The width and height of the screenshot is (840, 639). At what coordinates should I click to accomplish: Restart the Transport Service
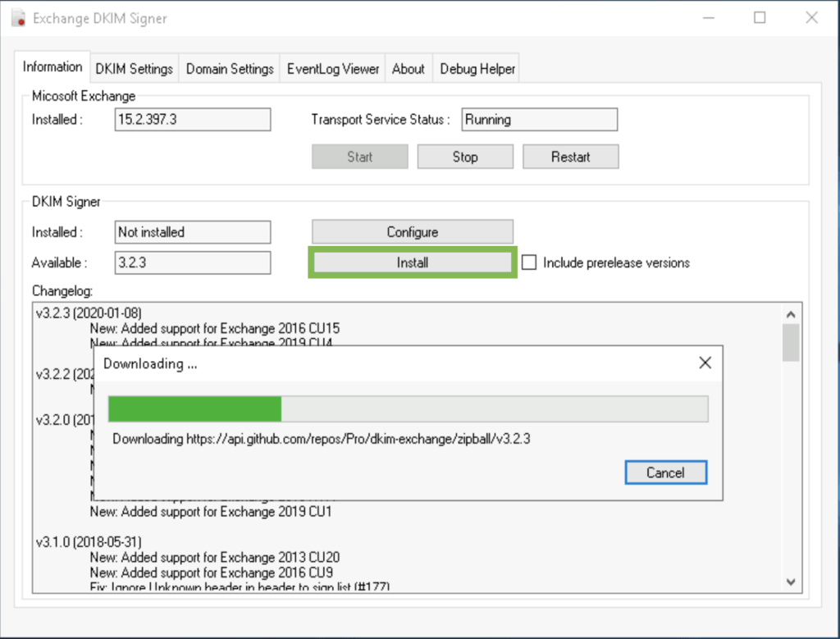click(x=570, y=156)
